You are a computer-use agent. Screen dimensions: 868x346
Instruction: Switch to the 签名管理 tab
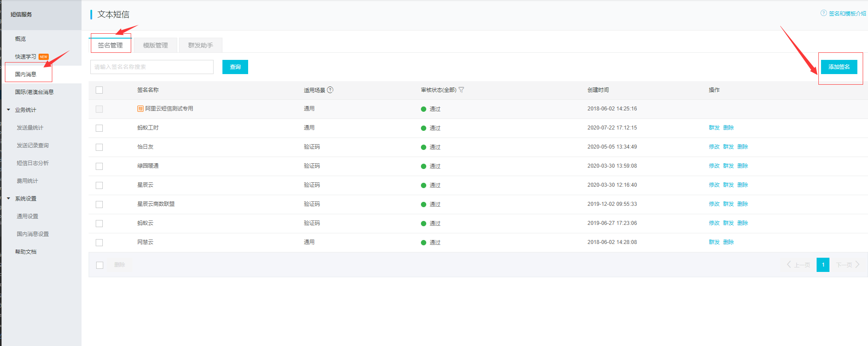(x=110, y=45)
